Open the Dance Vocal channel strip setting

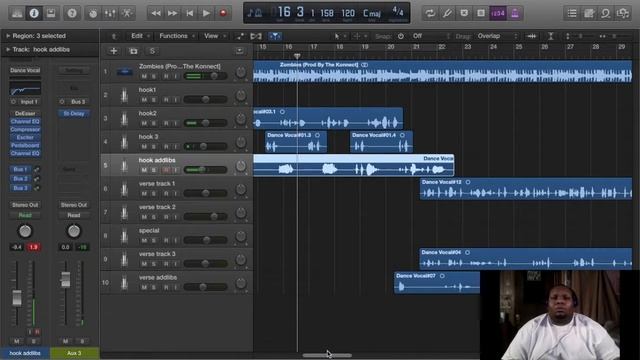(25, 70)
